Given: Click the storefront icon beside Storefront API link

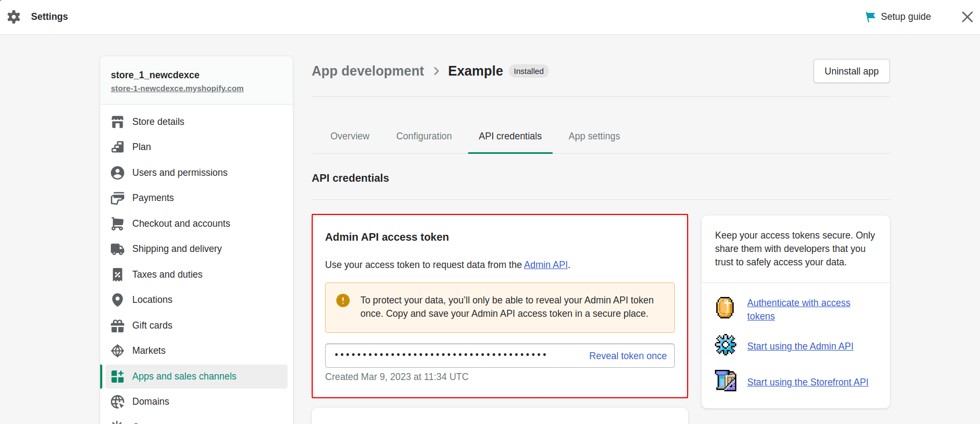Looking at the screenshot, I should (726, 381).
